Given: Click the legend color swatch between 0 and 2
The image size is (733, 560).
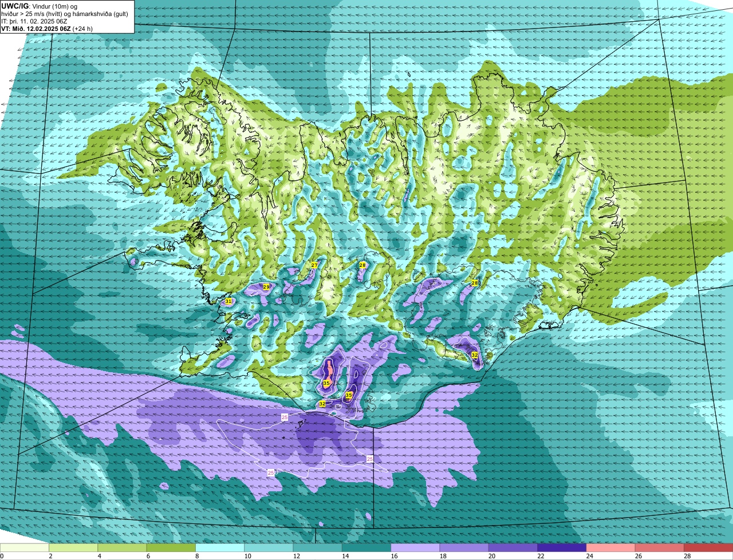Looking at the screenshot, I should pyautogui.click(x=25, y=548).
